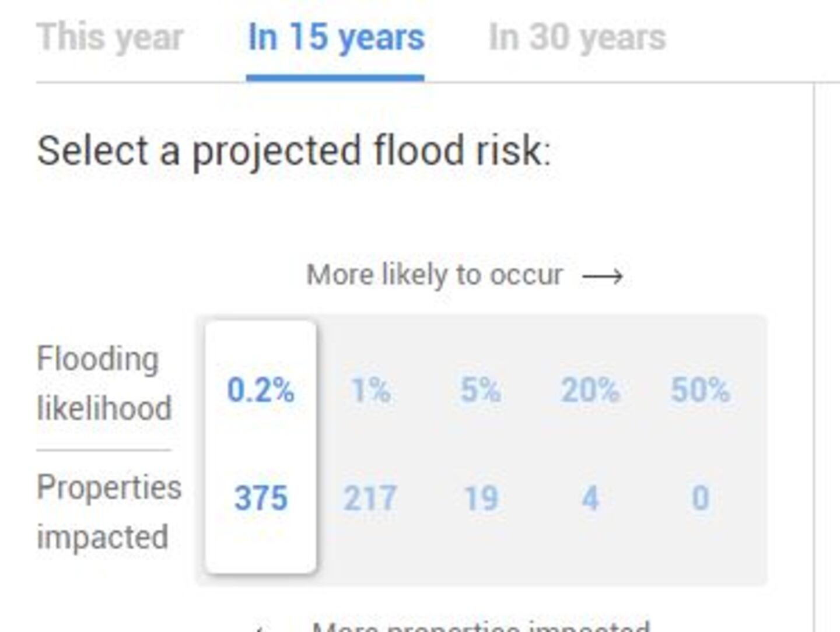Open the In 30 years tab
Viewport: 840px width, 632px height.
(577, 38)
